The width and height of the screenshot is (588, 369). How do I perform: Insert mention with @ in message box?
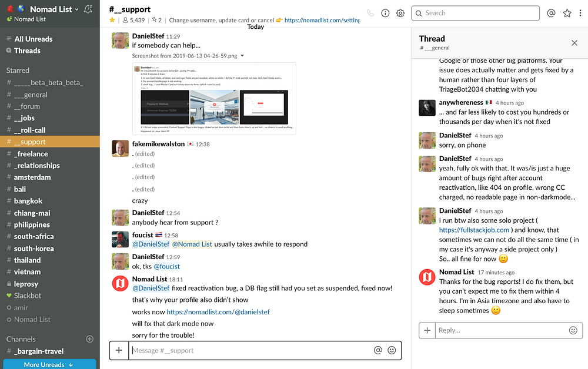[x=378, y=350]
